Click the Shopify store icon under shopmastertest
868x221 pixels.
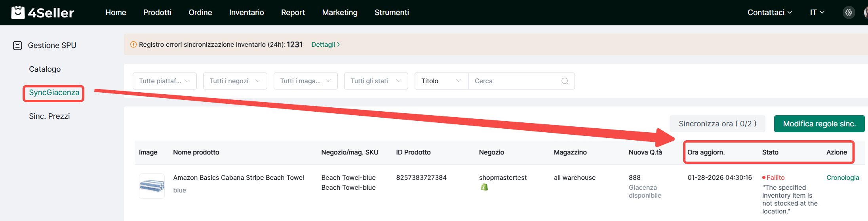[484, 187]
